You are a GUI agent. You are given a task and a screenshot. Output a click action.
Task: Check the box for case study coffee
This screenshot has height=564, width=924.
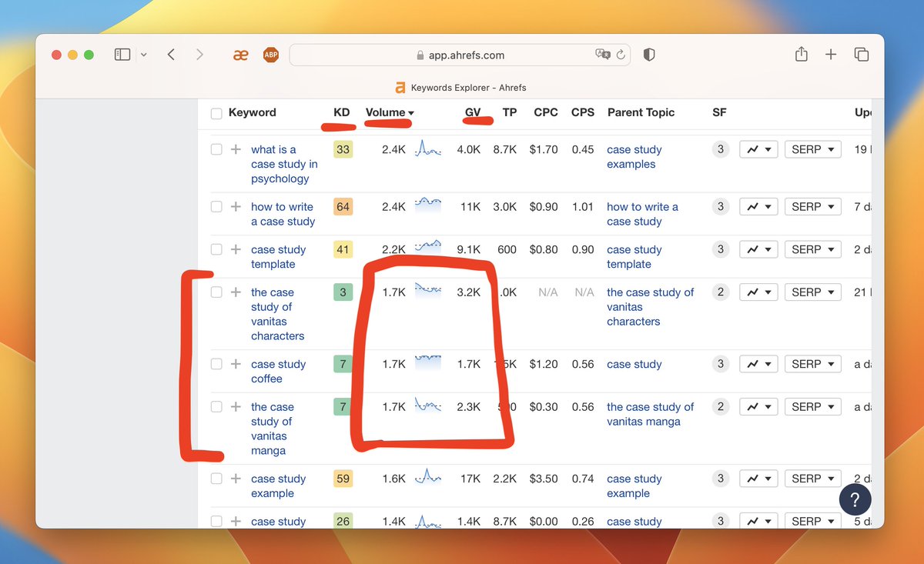coord(216,364)
